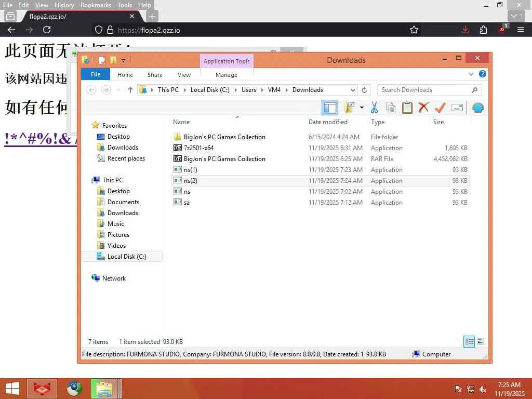The width and height of the screenshot is (532, 399).
Task: Sort files by the Type column header
Action: click(x=398, y=122)
